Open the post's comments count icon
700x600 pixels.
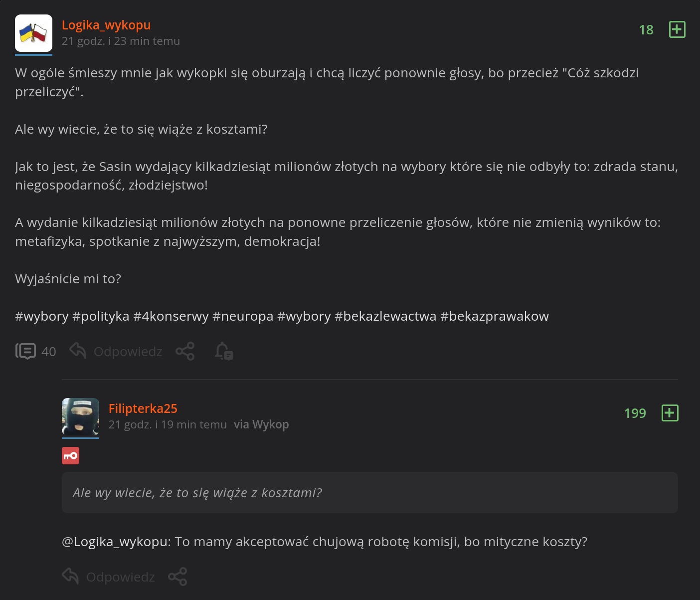tap(26, 352)
